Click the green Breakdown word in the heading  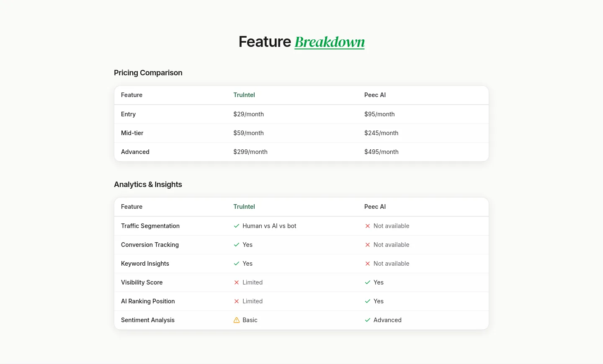[330, 42]
